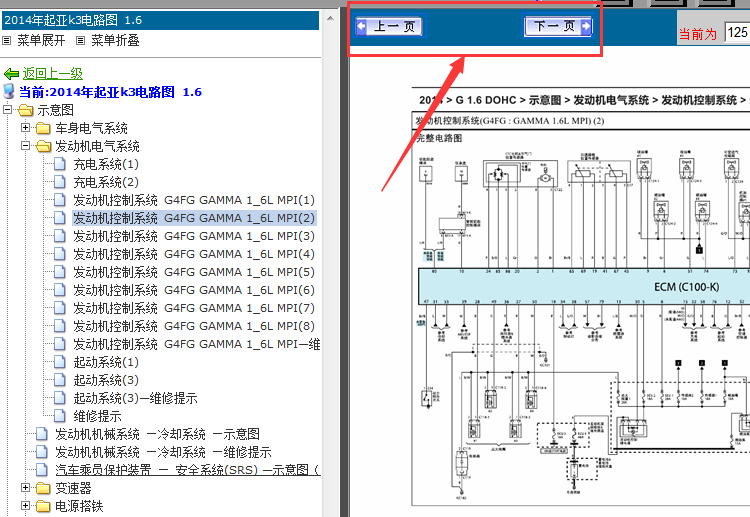Go to previous page with 上一页 button
The image size is (750, 517).
pos(389,26)
